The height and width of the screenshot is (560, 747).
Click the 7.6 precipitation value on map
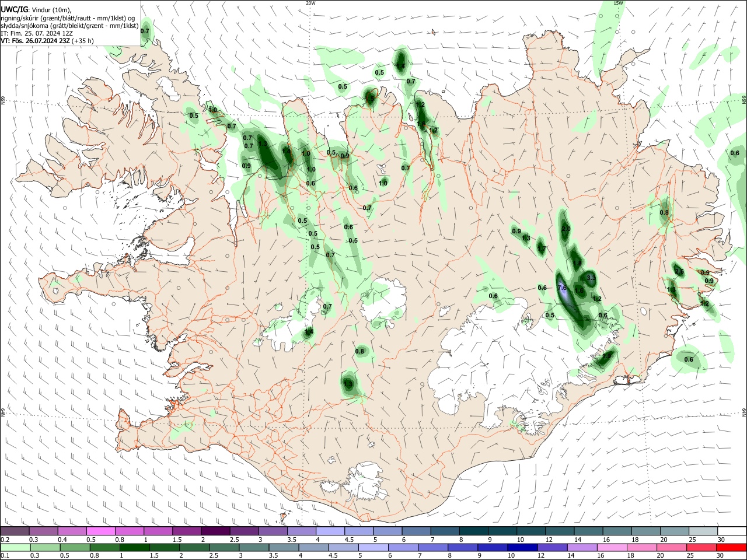[563, 288]
